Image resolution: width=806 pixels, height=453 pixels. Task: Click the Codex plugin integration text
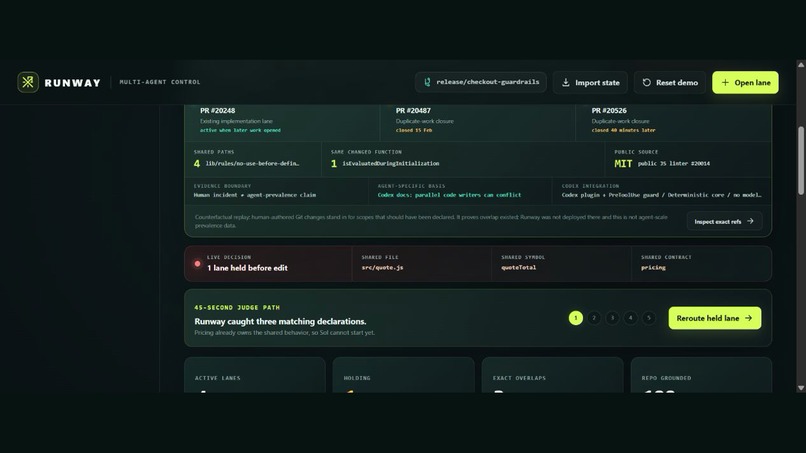pyautogui.click(x=662, y=195)
